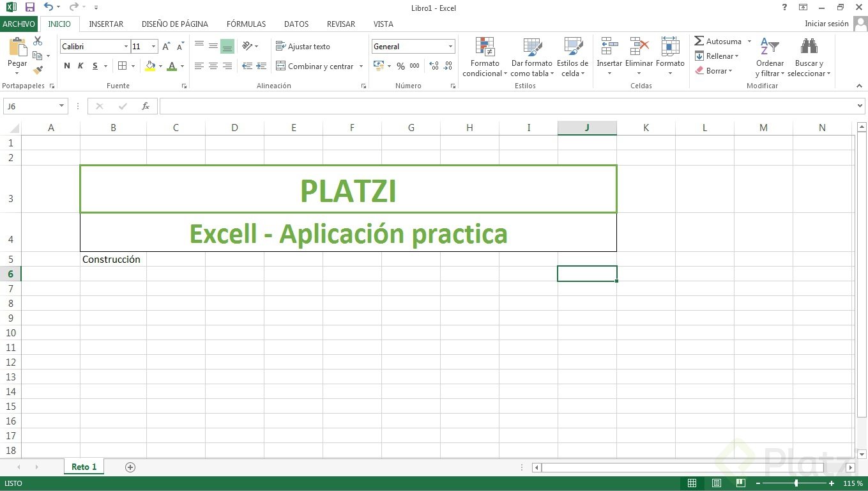Open the font size dropdown
The width and height of the screenshot is (868, 491).
153,46
